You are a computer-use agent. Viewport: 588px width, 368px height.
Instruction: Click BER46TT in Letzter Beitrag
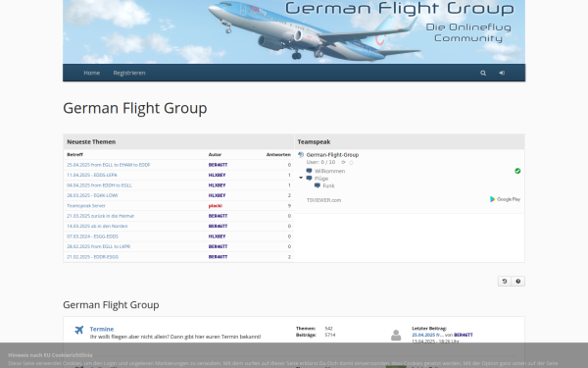coord(464,335)
